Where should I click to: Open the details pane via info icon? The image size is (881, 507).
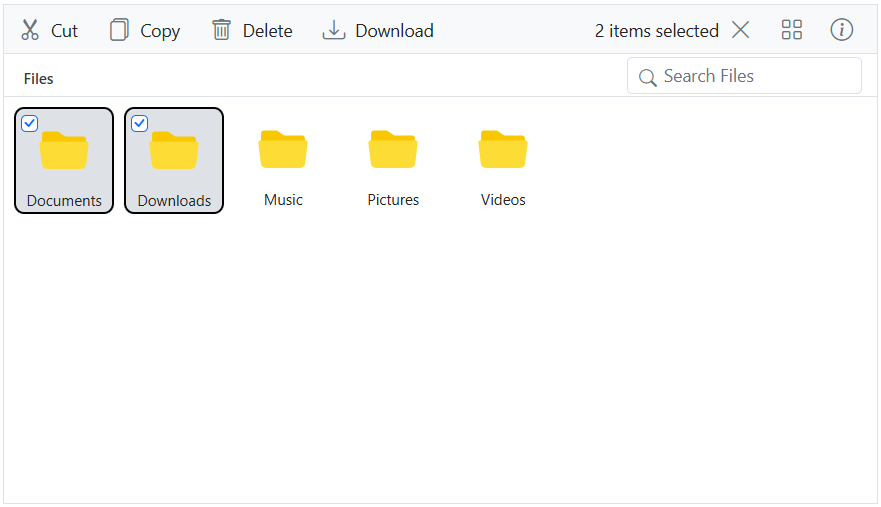pos(842,30)
